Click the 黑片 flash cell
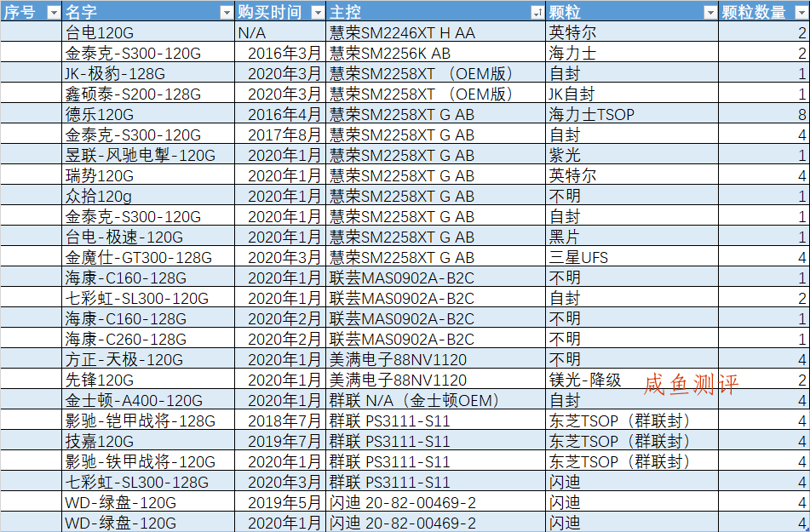Viewport: 810px width, 532px height. (632, 237)
